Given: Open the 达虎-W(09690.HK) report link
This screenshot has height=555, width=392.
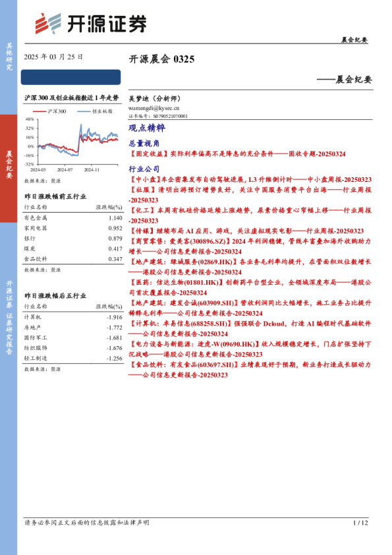Looking at the screenshot, I should [250, 349].
